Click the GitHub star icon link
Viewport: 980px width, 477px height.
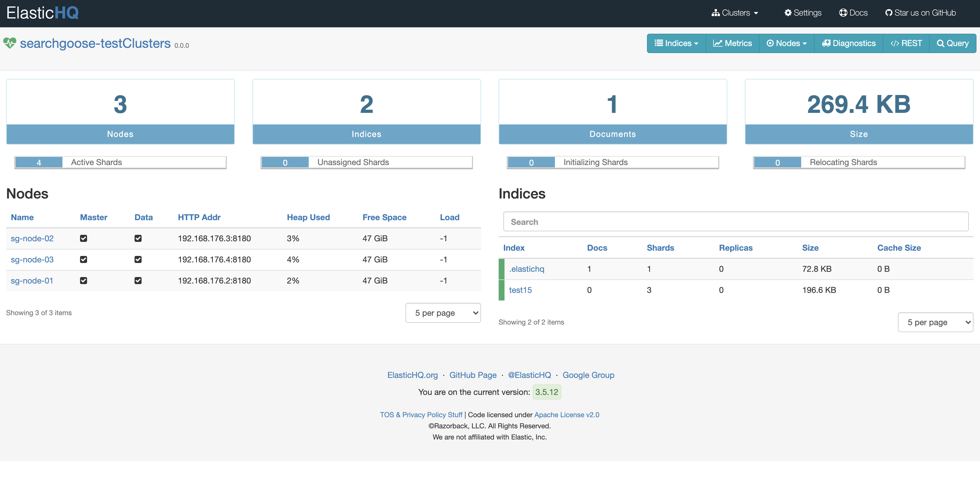pyautogui.click(x=889, y=13)
